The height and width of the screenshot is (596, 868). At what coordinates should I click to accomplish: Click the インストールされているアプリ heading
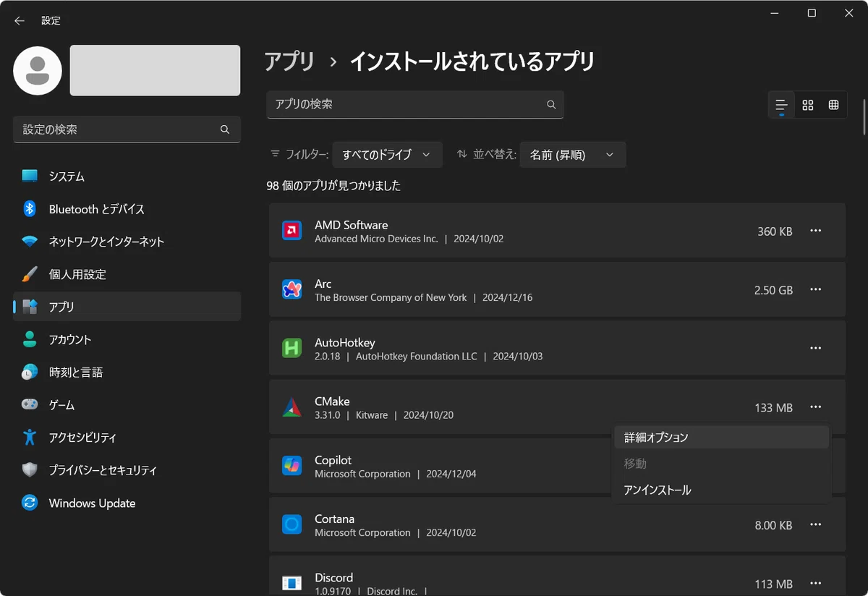click(472, 61)
